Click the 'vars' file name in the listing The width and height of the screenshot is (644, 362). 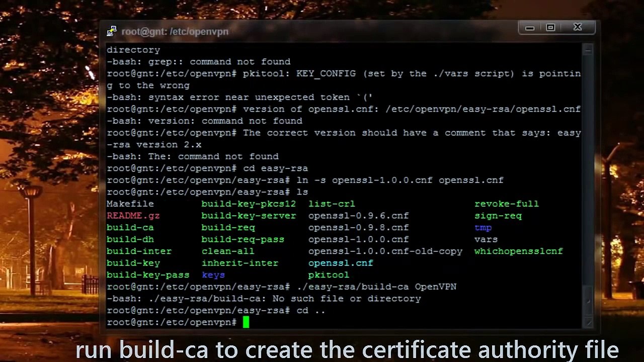[x=486, y=239]
